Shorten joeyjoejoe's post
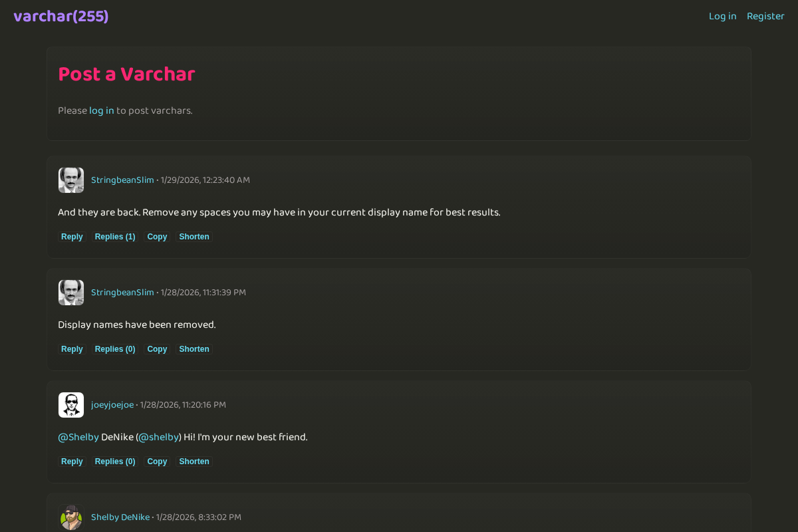Viewport: 798px width, 532px height. click(x=194, y=462)
